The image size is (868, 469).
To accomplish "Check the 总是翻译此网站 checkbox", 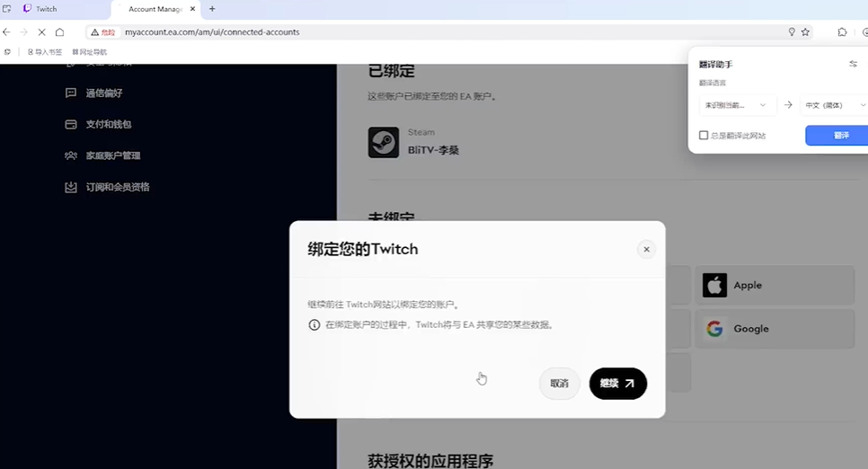I will point(704,135).
